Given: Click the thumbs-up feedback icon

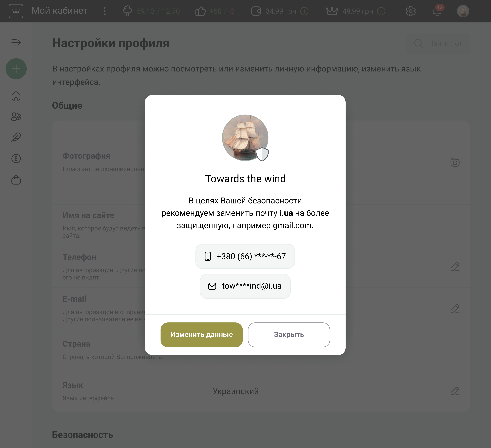Looking at the screenshot, I should pos(201,11).
